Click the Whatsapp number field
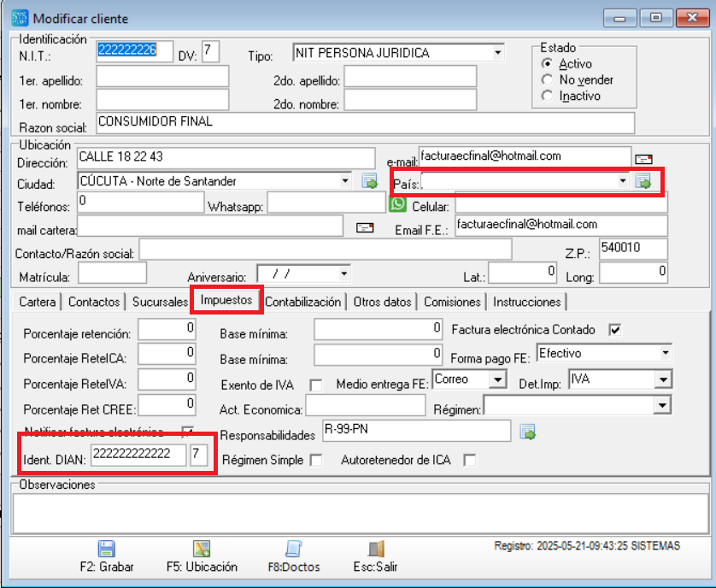The height and width of the screenshot is (588, 716). pos(326,202)
